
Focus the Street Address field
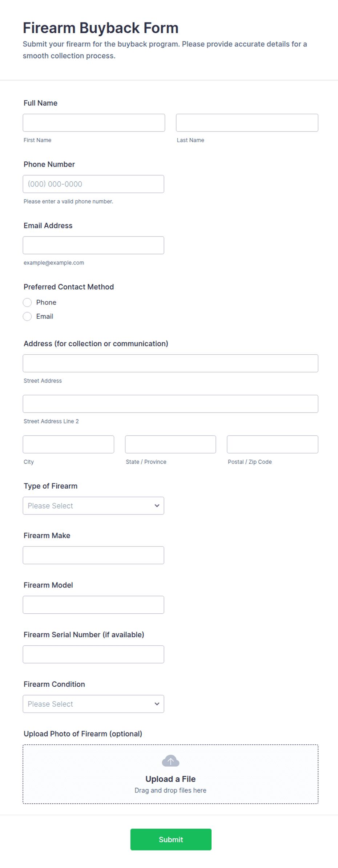(x=170, y=363)
